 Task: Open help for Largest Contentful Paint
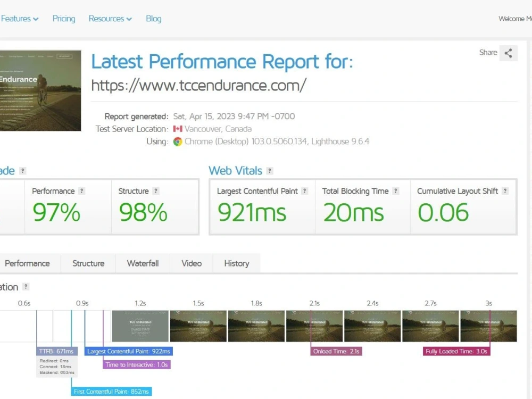[x=305, y=191]
